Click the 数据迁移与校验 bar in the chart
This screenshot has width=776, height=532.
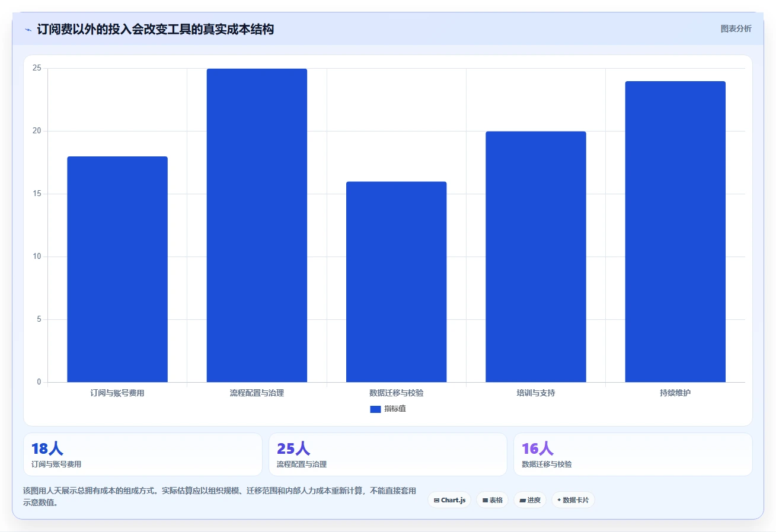click(x=397, y=282)
